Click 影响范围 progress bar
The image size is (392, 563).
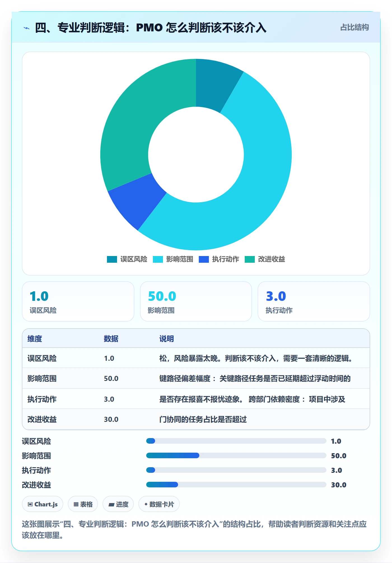point(236,455)
